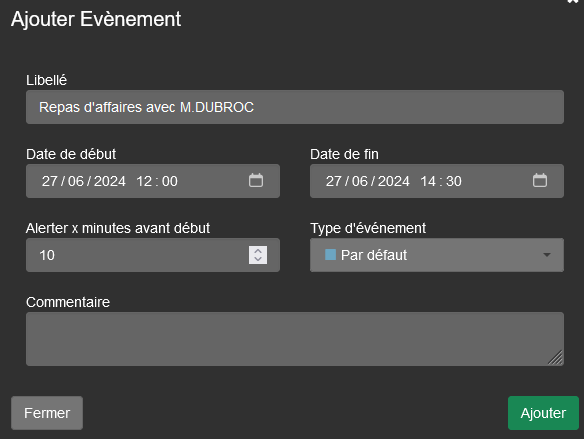
Task: Click the alert minutes value 10
Action: pos(47,255)
